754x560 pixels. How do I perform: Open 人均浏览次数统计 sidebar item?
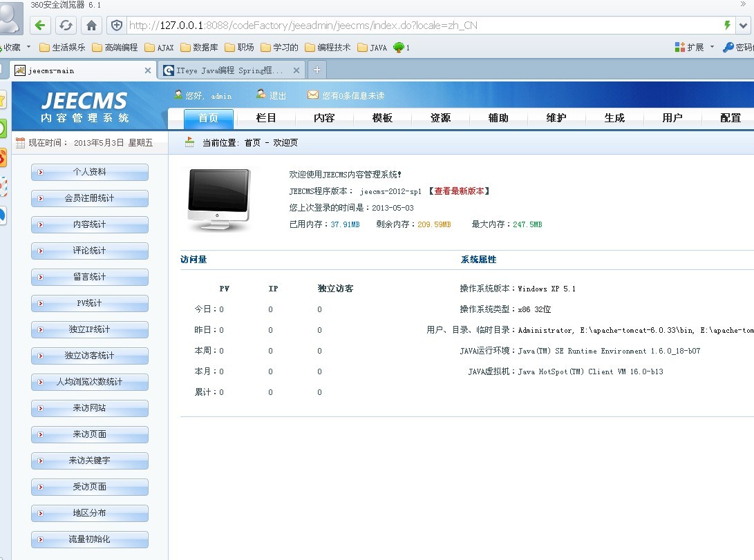click(x=89, y=382)
